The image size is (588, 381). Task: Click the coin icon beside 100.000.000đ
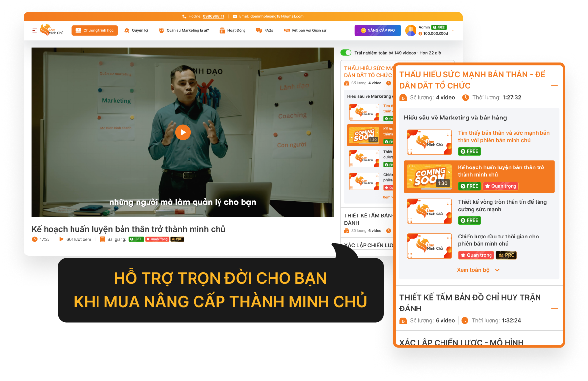pos(420,34)
